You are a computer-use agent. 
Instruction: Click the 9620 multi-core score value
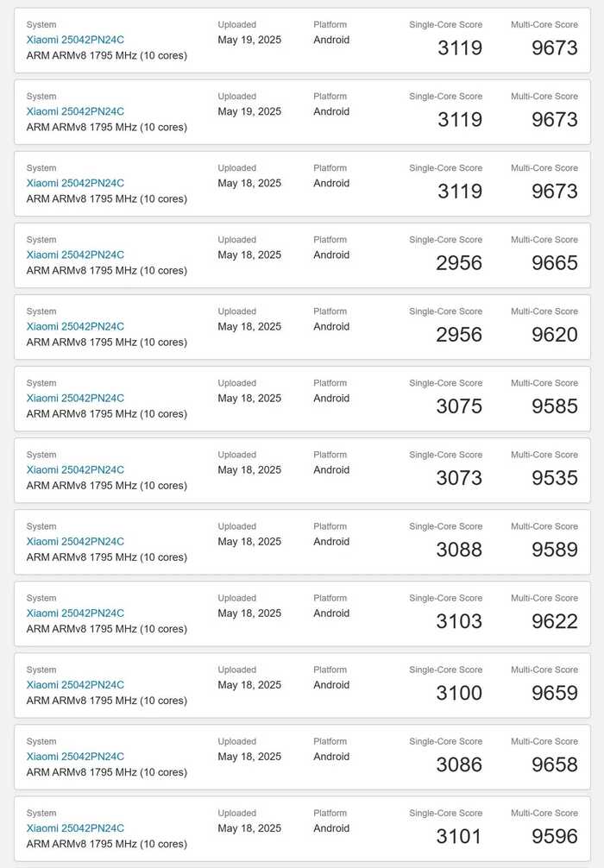coord(554,335)
